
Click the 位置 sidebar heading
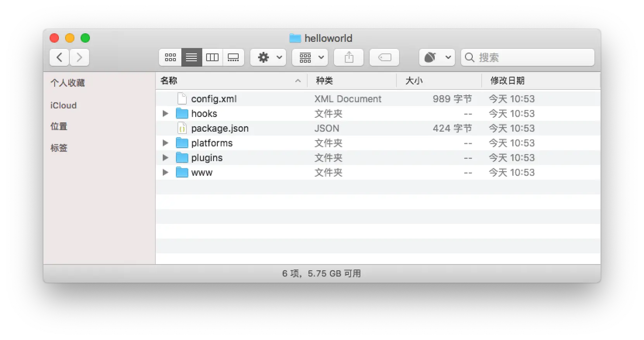point(59,126)
